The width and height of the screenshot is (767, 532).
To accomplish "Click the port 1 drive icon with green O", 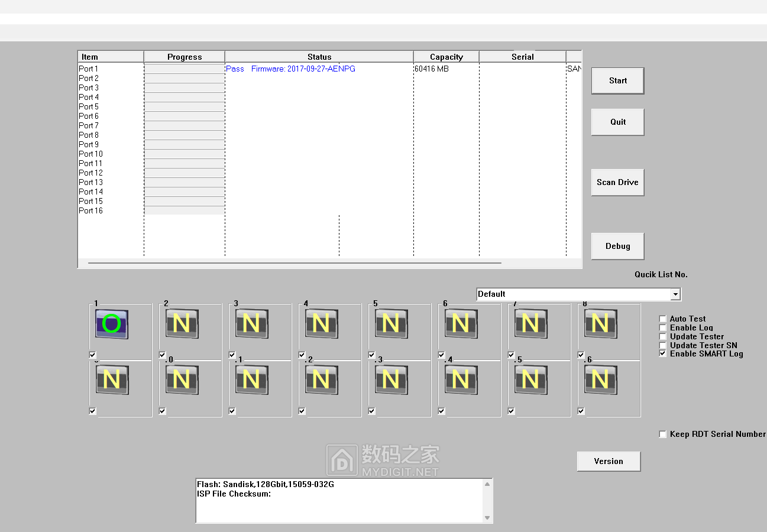I will 112,324.
